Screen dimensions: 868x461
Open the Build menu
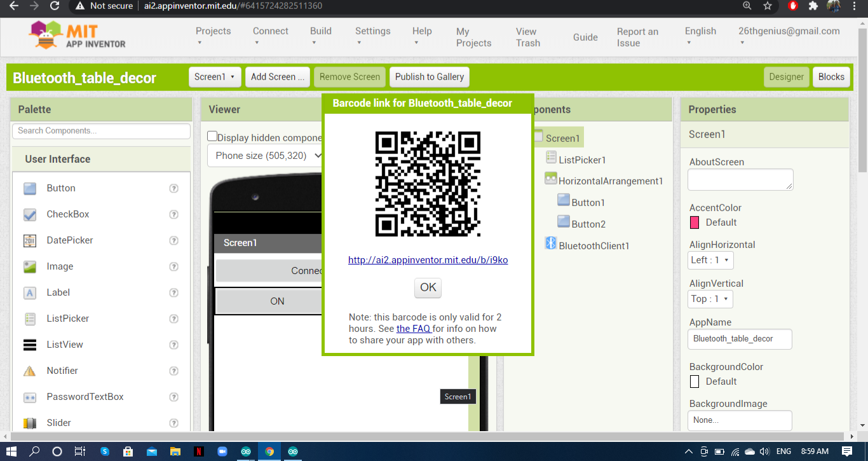point(321,36)
